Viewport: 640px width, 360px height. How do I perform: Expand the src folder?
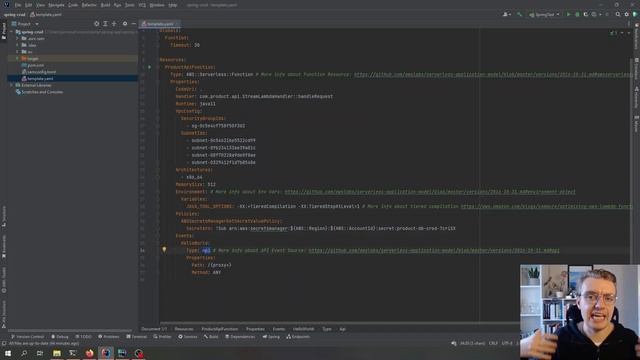click(17, 52)
